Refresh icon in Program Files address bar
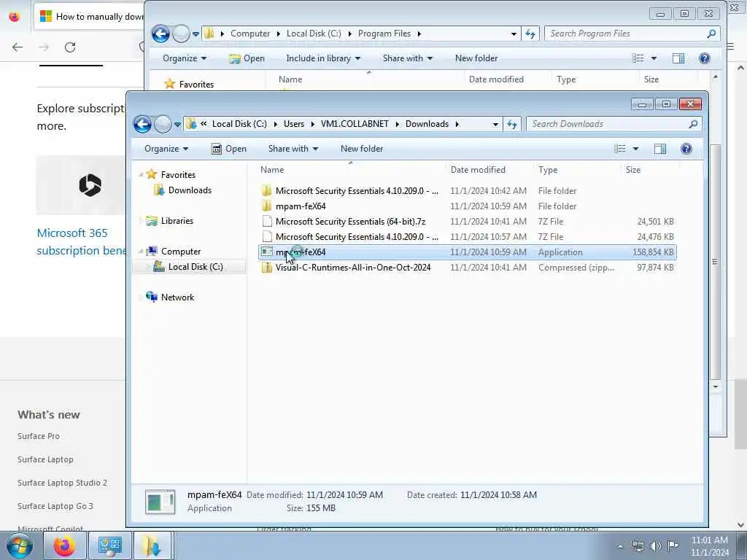This screenshot has width=747, height=560. [530, 34]
